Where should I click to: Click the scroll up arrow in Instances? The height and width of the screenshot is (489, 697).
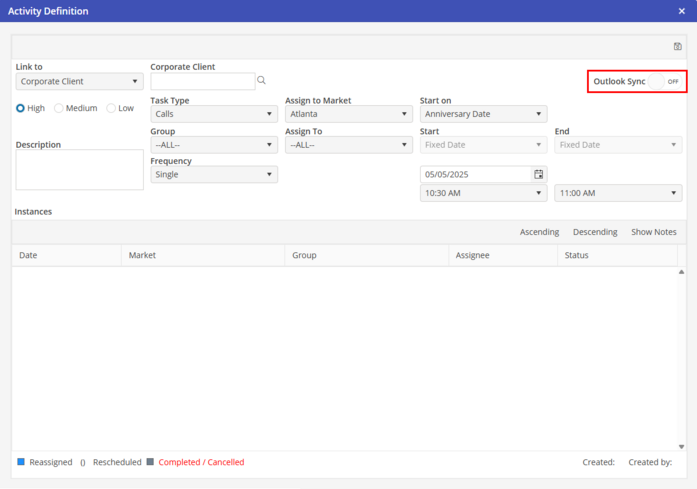pyautogui.click(x=682, y=272)
